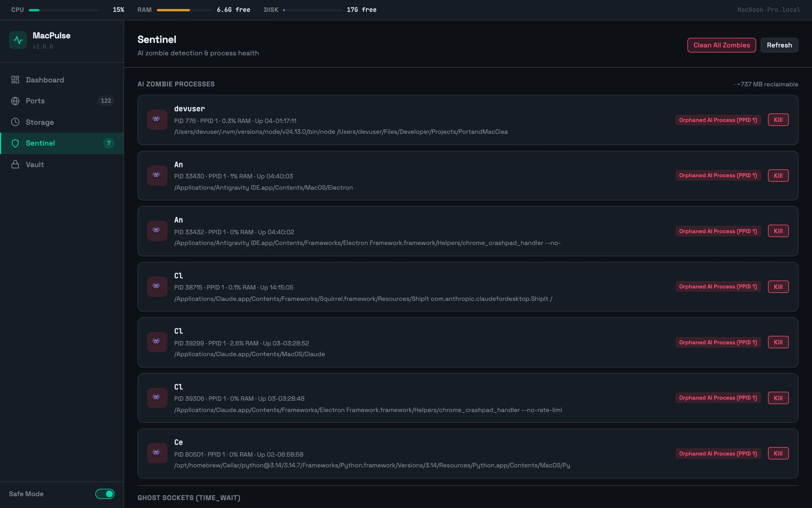
Task: Click the 'v2.0.0' version label
Action: tap(43, 47)
